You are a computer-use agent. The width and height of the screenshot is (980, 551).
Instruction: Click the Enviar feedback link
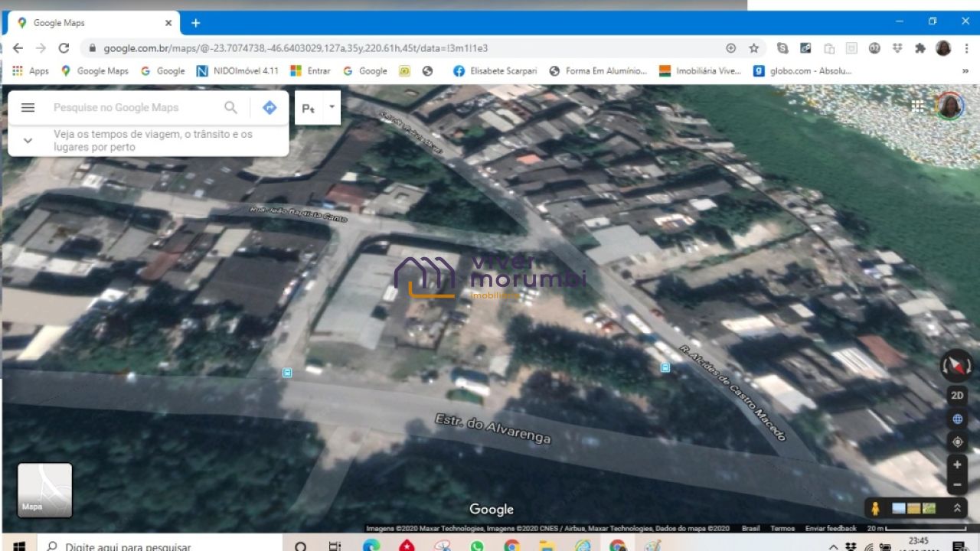(831, 529)
